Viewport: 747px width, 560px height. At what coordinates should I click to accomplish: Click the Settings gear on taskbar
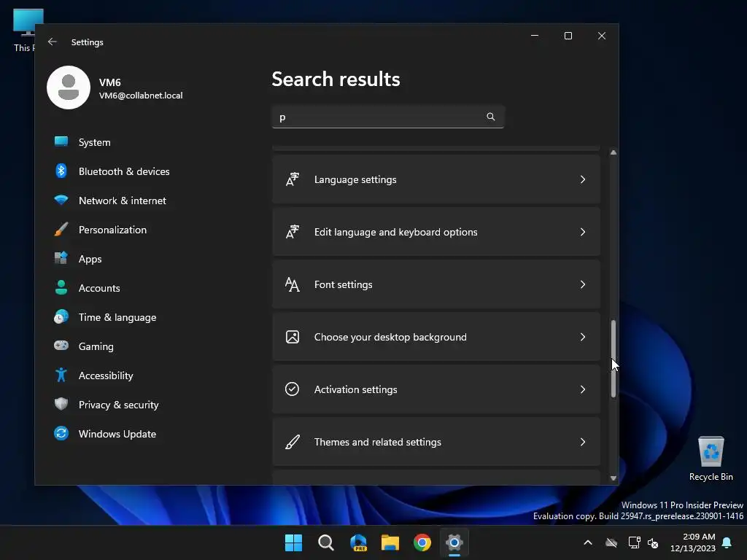coord(454,542)
